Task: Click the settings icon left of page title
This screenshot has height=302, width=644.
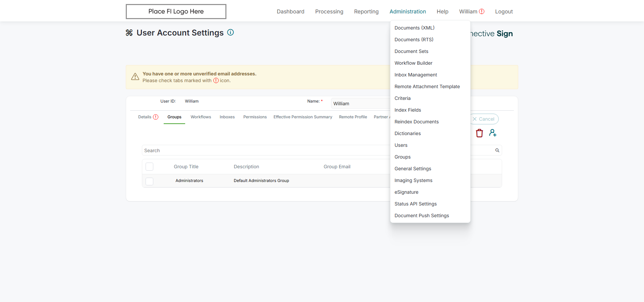Action: coord(129,33)
